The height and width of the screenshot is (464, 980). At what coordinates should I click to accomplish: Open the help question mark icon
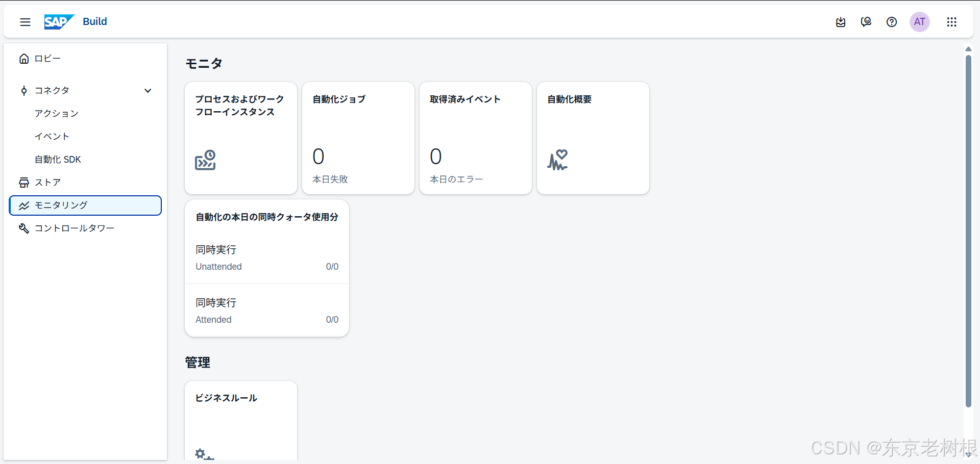(892, 22)
